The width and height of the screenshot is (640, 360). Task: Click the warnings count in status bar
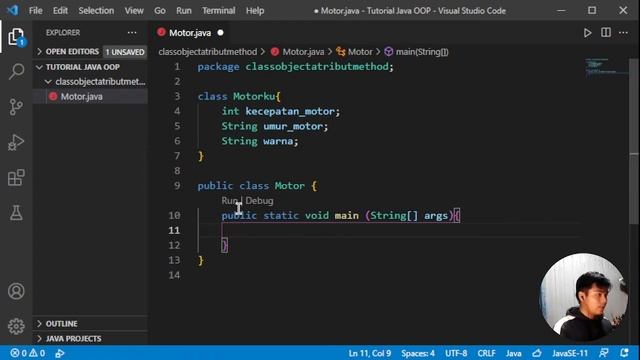(37, 353)
